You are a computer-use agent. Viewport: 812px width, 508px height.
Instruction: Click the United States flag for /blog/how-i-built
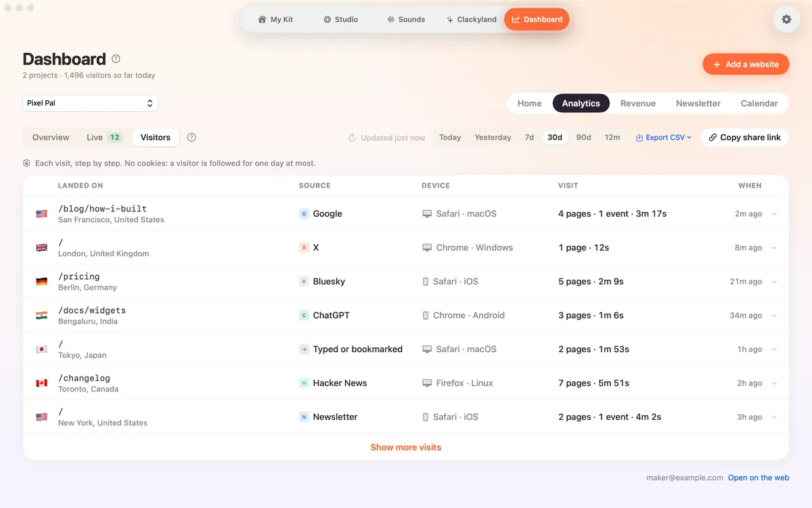point(42,214)
